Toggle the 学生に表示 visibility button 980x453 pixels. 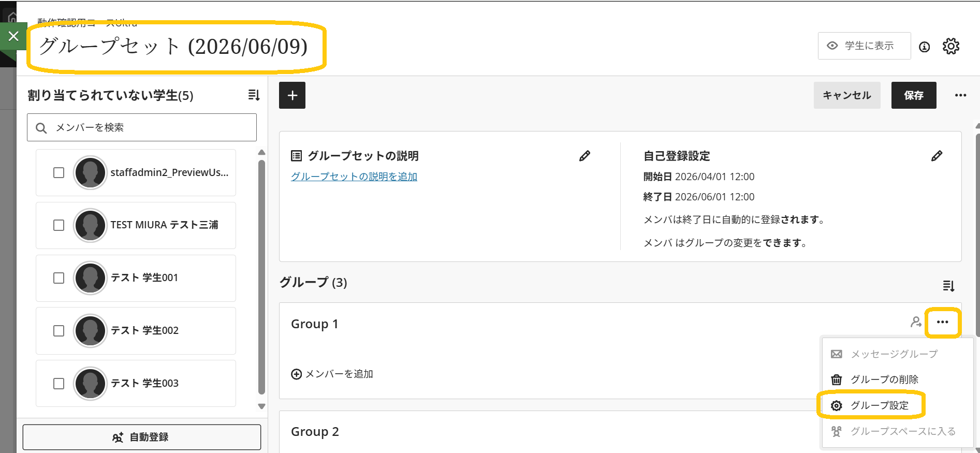(864, 46)
